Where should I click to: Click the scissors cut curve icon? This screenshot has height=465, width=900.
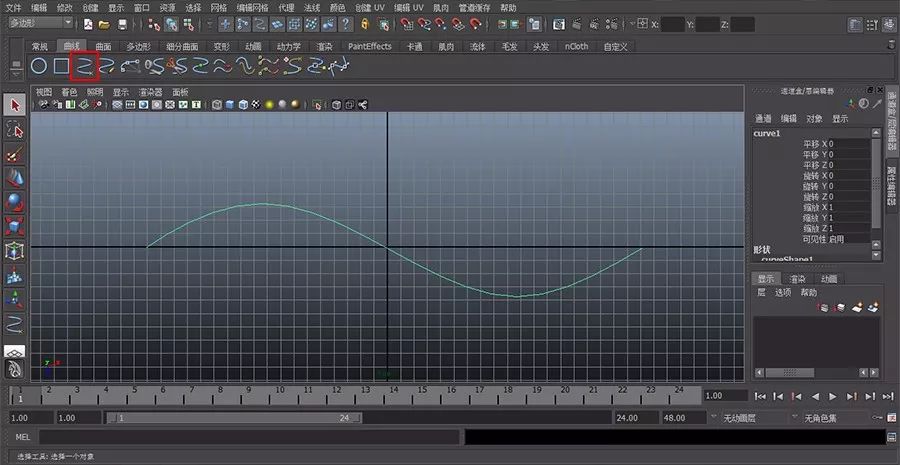(177, 67)
